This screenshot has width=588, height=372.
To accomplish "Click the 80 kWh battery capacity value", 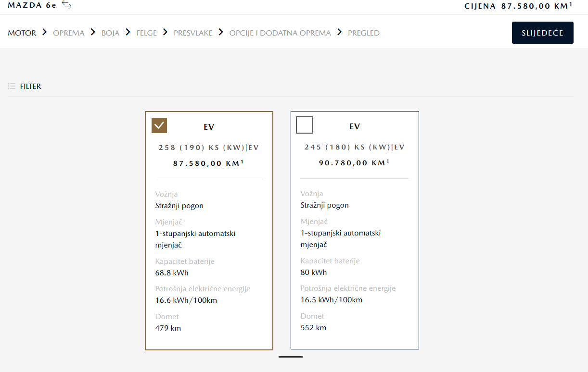I will 314,273.
